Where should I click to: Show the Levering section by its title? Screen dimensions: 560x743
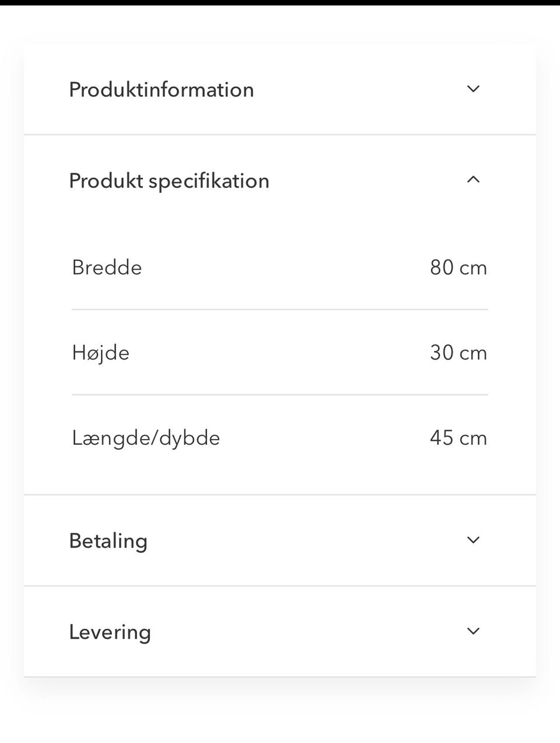coord(110,632)
